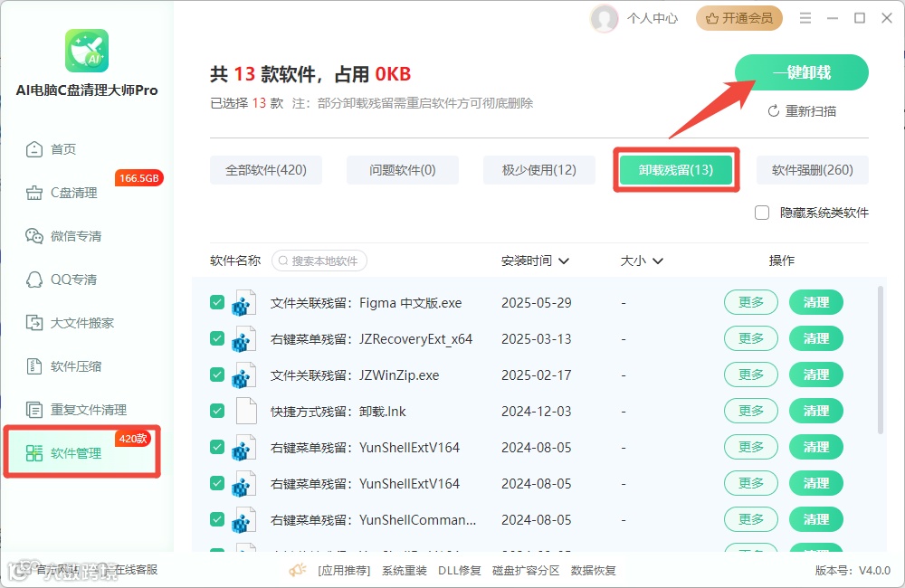Click the WeChat icon for 微信专清

pyautogui.click(x=34, y=236)
